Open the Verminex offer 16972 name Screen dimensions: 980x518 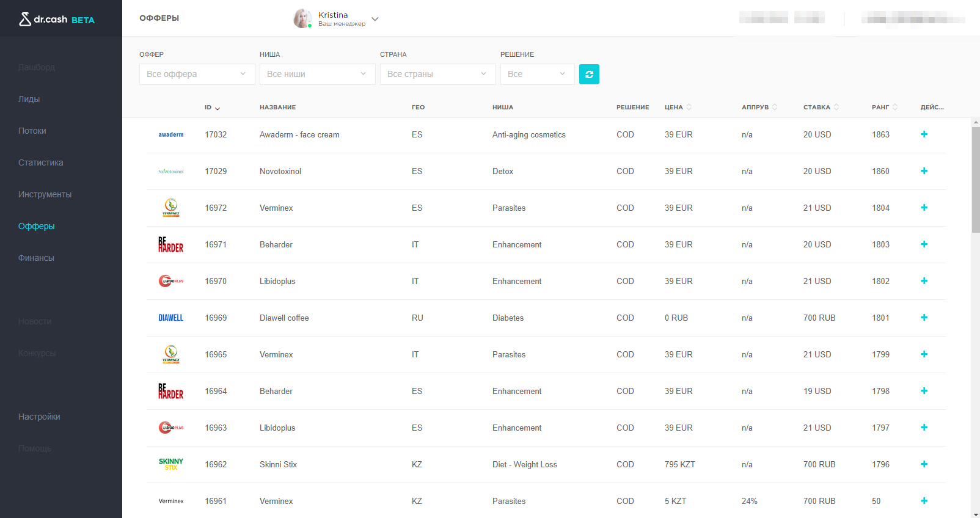click(x=276, y=208)
